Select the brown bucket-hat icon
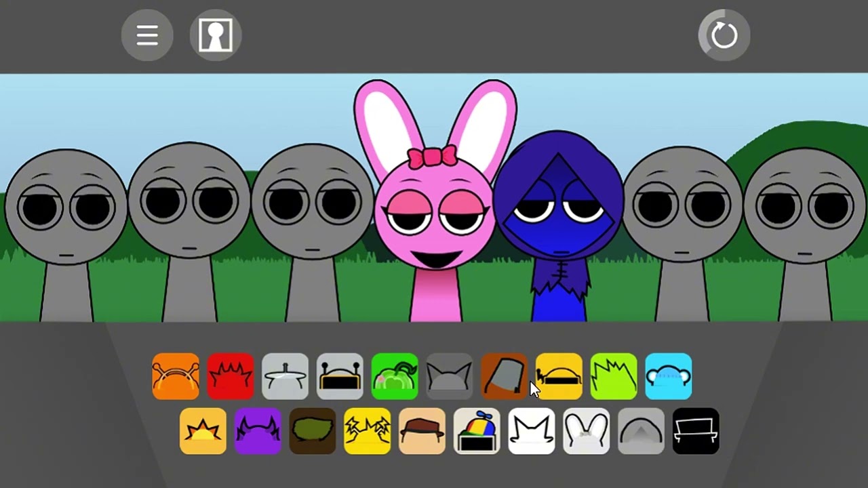 [504, 376]
